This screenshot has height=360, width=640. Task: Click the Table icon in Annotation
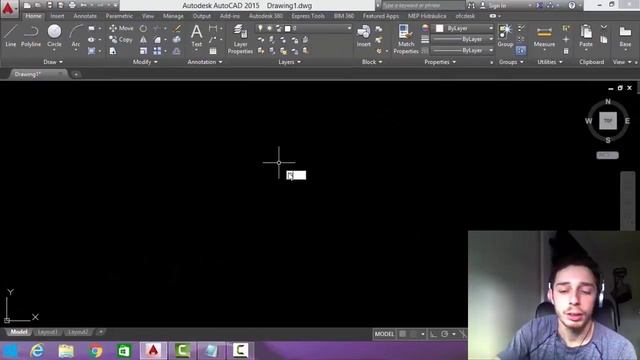(213, 51)
